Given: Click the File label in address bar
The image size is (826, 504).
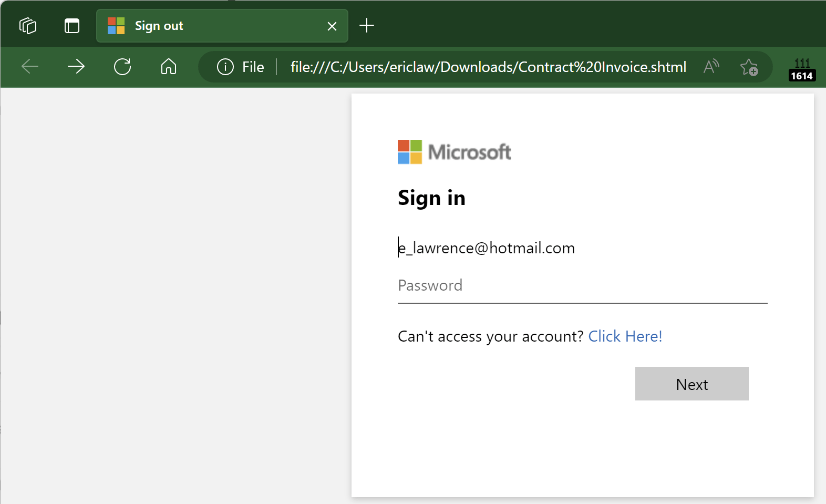Looking at the screenshot, I should coord(253,67).
